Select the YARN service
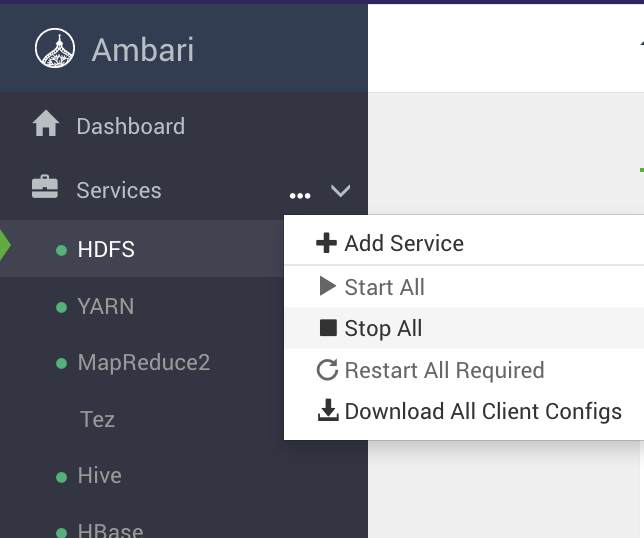Viewport: 644px width, 538px height. click(x=106, y=306)
